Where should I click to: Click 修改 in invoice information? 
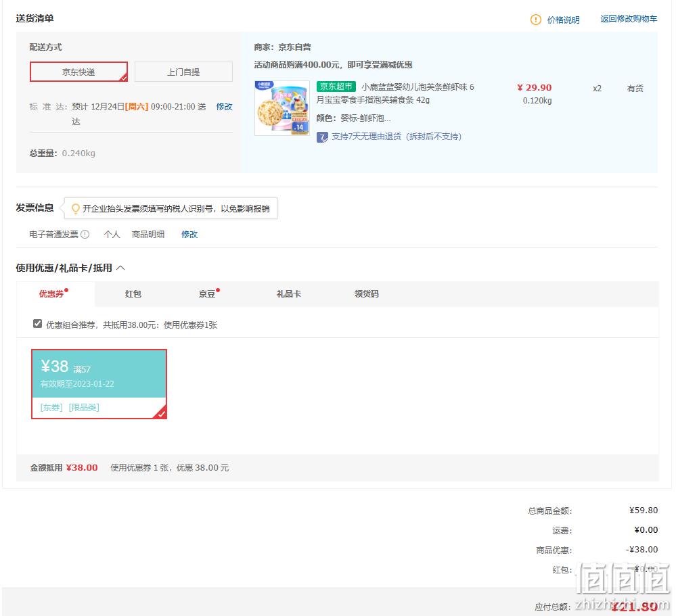189,235
